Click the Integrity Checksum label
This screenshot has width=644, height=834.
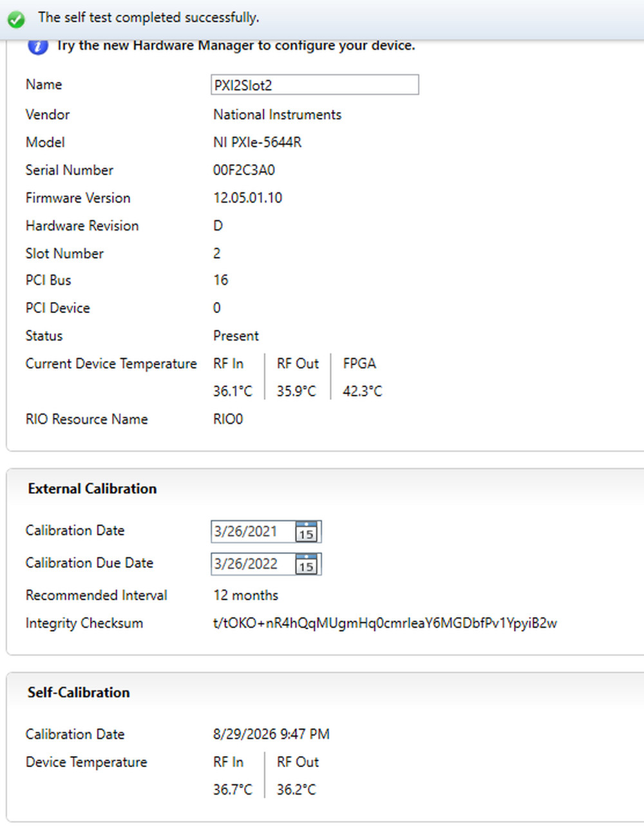[x=84, y=623]
